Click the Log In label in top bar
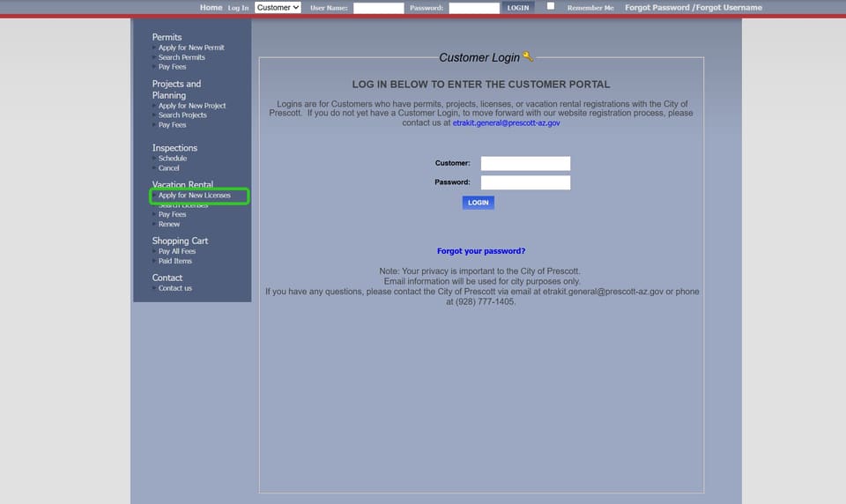846x504 pixels. click(x=238, y=8)
